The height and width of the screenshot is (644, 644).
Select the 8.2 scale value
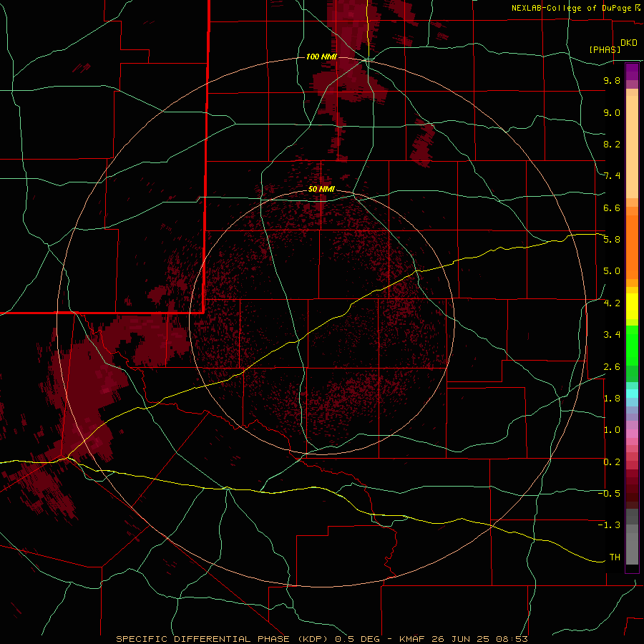click(612, 144)
